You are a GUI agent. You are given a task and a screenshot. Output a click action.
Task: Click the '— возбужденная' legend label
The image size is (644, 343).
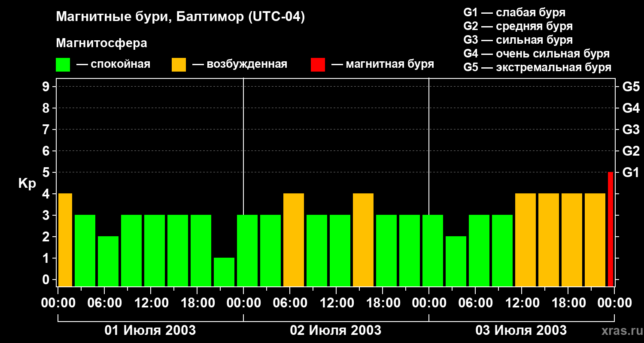coord(240,64)
